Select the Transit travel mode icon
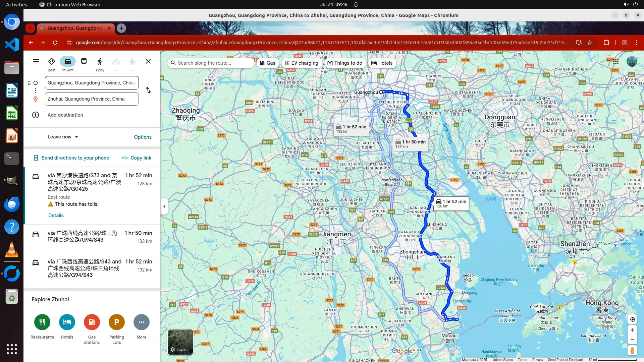Screen dimensions: 644x362 [84, 62]
